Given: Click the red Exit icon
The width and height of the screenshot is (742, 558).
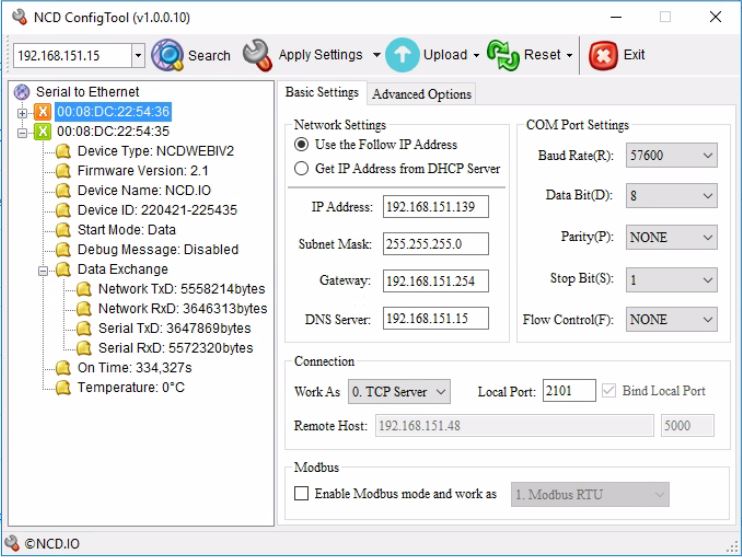Looking at the screenshot, I should click(603, 55).
